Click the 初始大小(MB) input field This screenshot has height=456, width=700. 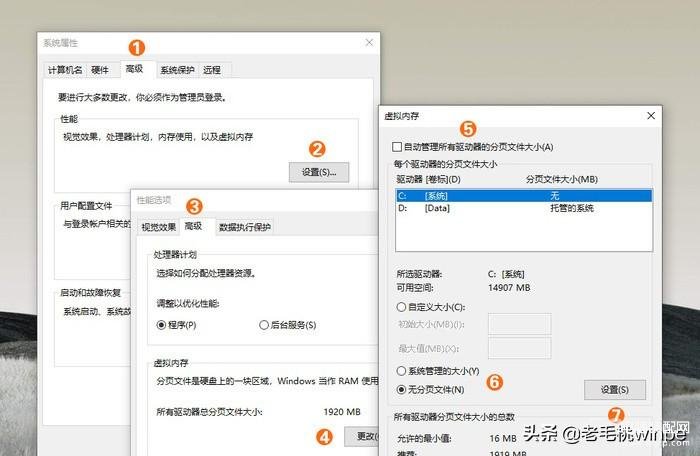pos(519,324)
